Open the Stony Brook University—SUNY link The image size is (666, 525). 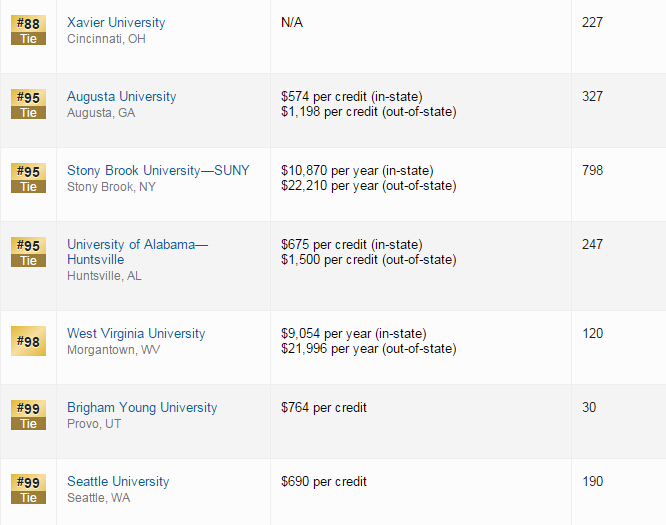[158, 170]
